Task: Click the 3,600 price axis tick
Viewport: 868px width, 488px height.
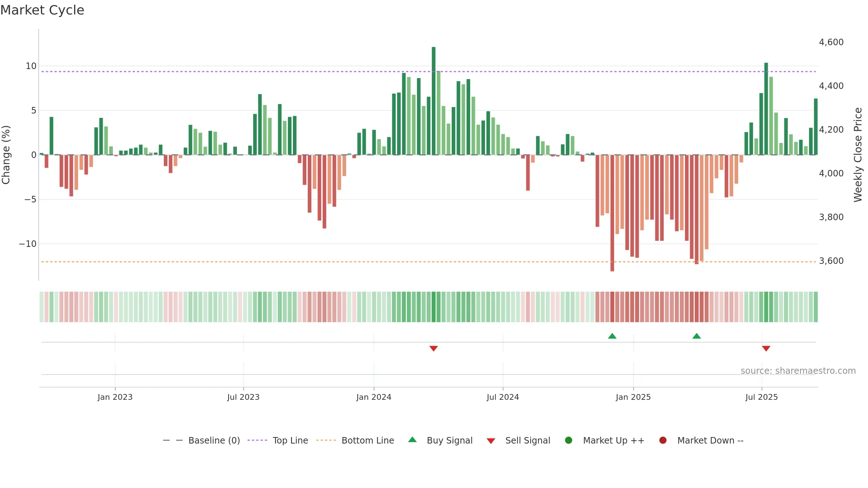Action: pyautogui.click(x=831, y=261)
